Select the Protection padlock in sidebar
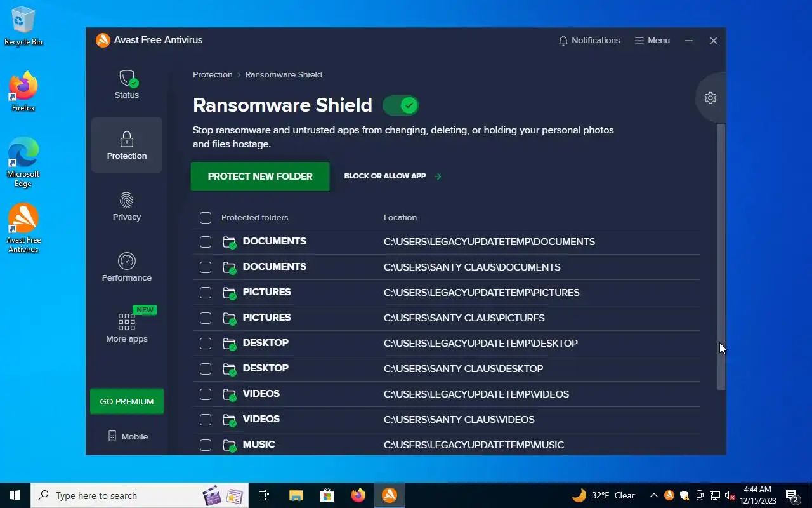Image resolution: width=812 pixels, height=508 pixels. coord(127,145)
